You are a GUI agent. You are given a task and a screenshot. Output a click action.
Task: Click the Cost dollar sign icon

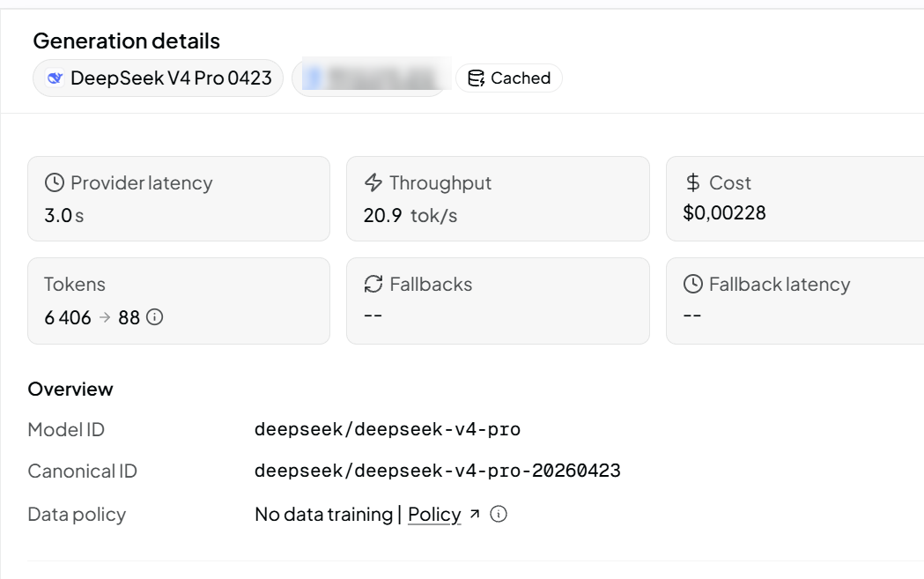pos(693,182)
